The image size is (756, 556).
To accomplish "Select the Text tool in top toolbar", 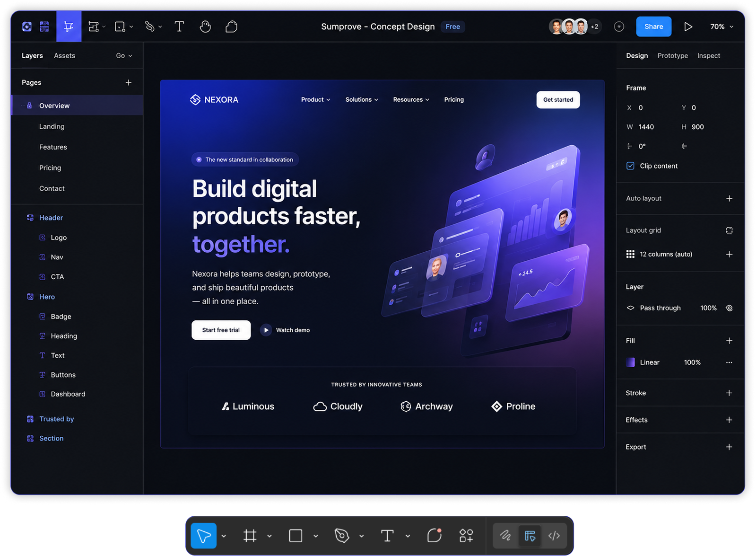I will [x=179, y=26].
